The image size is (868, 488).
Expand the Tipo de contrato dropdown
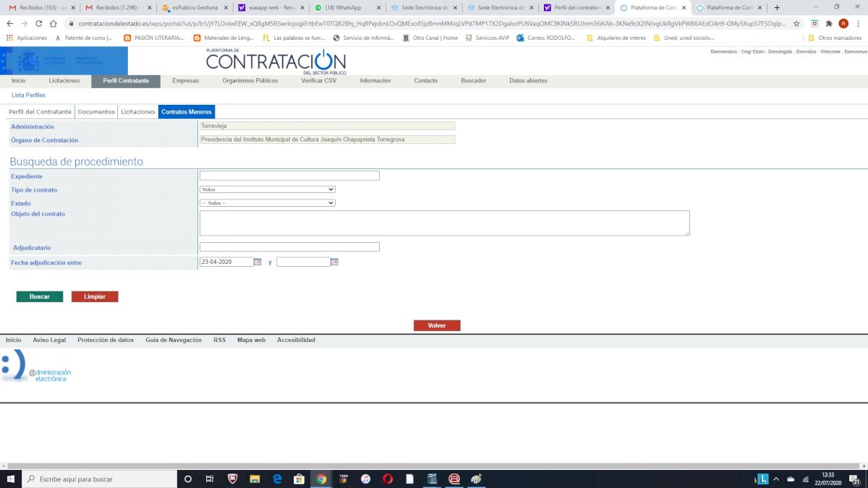click(x=267, y=189)
